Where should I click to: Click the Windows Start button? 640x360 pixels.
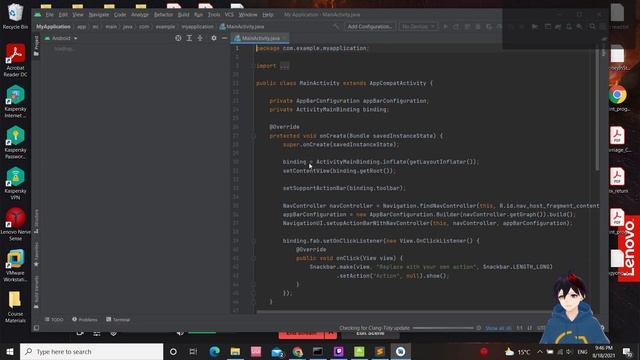(x=10, y=351)
